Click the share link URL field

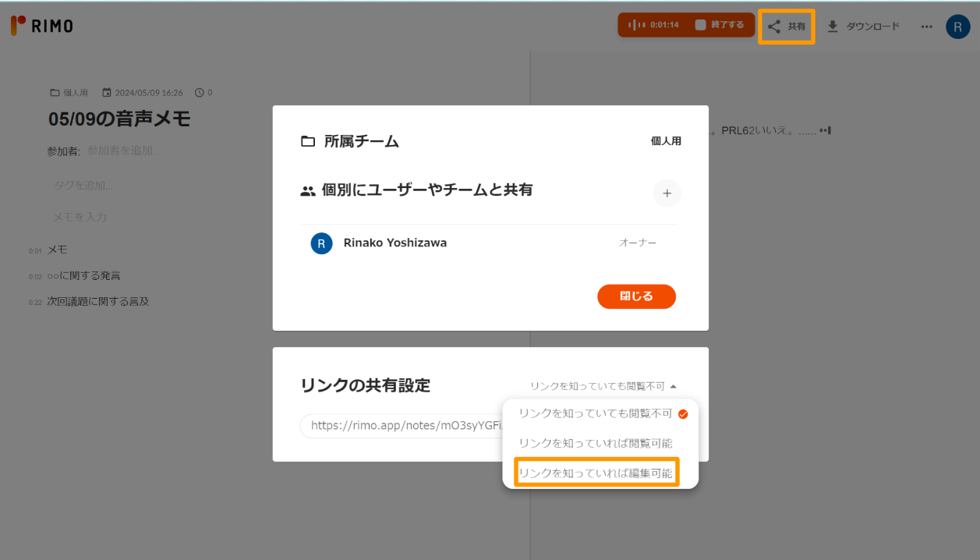[402, 426]
